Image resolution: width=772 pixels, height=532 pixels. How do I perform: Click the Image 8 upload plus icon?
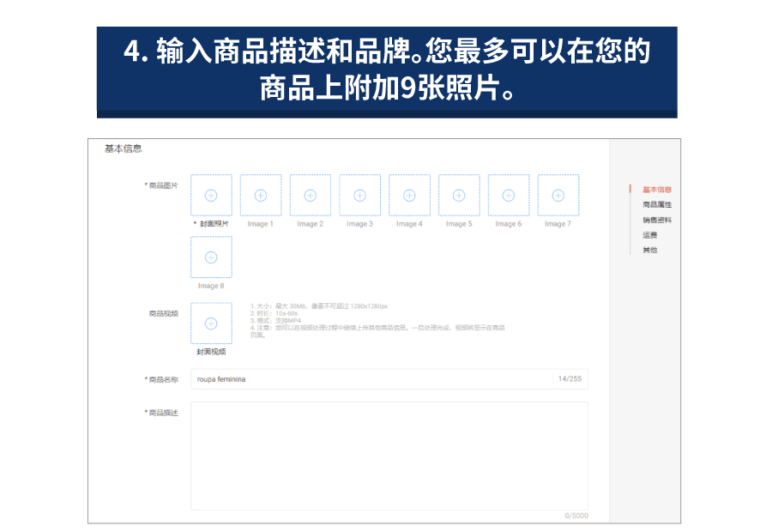[x=210, y=257]
